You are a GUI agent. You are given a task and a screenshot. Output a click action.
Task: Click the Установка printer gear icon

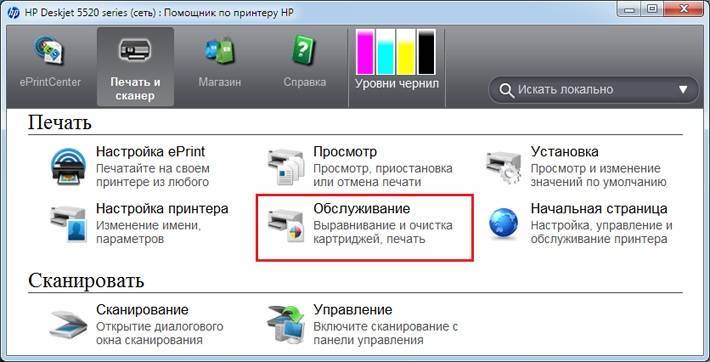pos(503,168)
